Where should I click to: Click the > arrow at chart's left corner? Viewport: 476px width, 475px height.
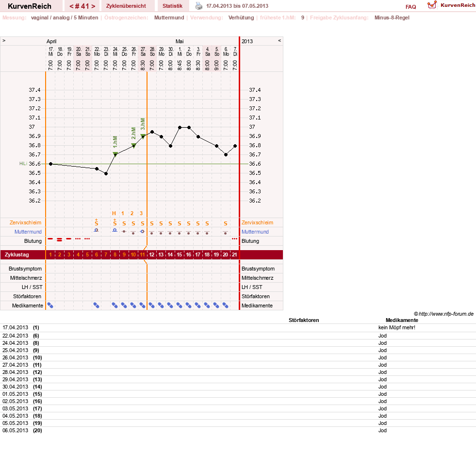[4, 40]
